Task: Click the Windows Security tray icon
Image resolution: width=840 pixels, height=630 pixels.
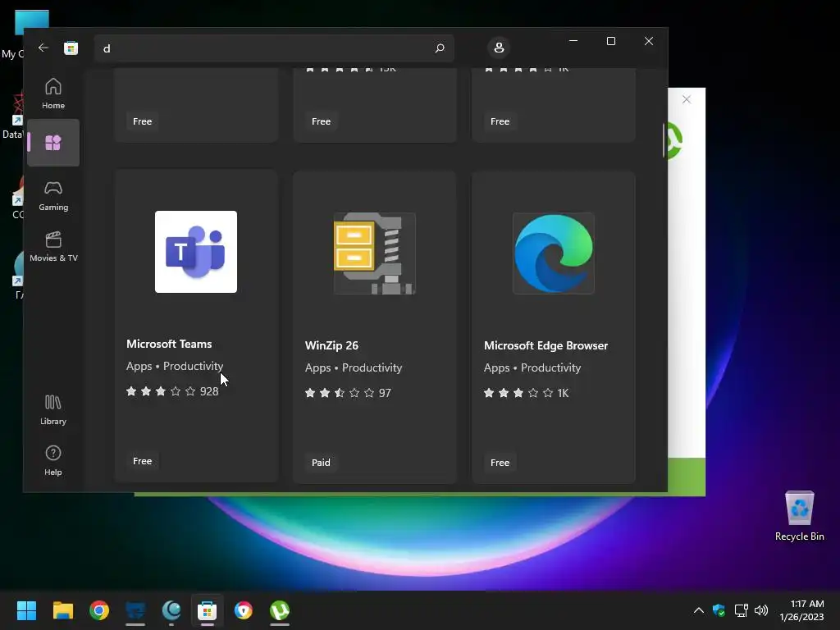Action: (x=719, y=610)
